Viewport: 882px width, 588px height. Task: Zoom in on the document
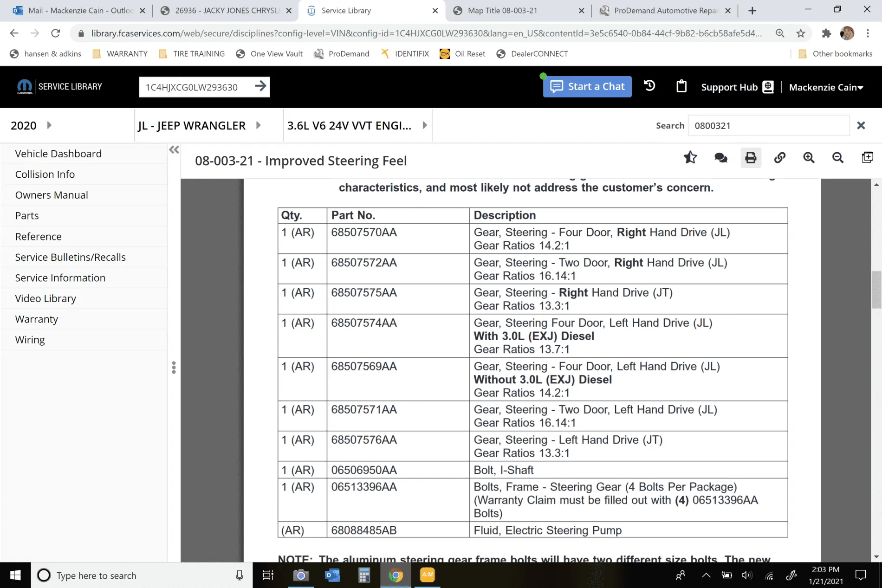809,158
